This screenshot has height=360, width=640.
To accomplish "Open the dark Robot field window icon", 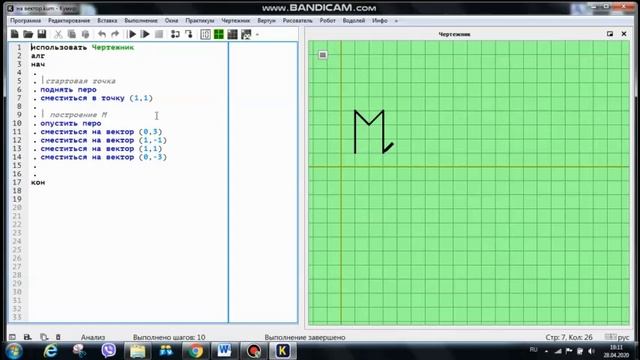I will click(232, 34).
